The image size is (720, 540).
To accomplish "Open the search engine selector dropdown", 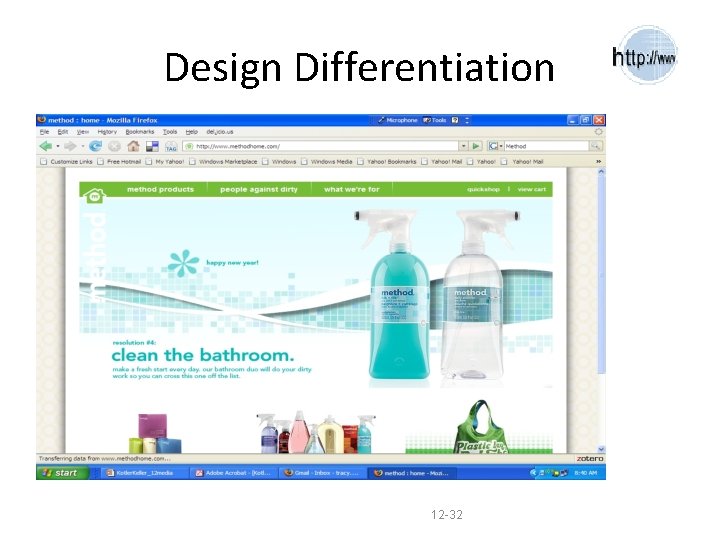I will click(501, 146).
